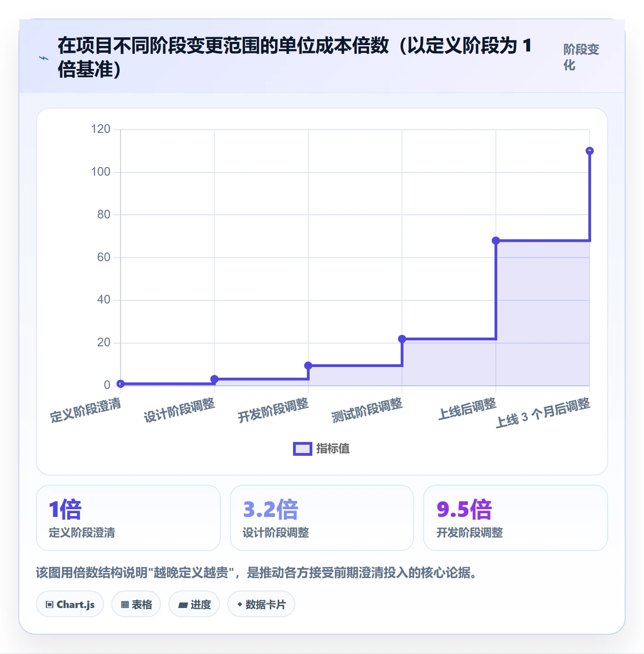
Task: Click the data point for 设计阶段调整
Action: (214, 379)
